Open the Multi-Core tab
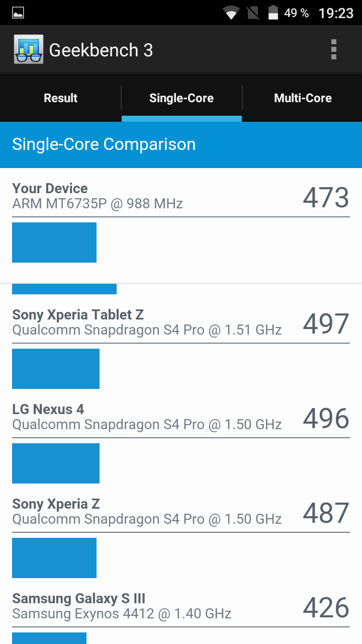 303,98
